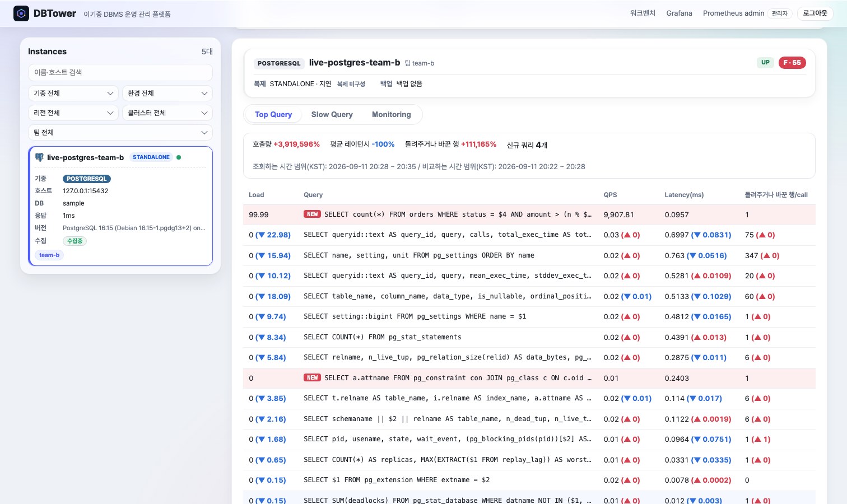The width and height of the screenshot is (847, 504).
Task: Open the 워크벤치 menu item
Action: pyautogui.click(x=643, y=13)
